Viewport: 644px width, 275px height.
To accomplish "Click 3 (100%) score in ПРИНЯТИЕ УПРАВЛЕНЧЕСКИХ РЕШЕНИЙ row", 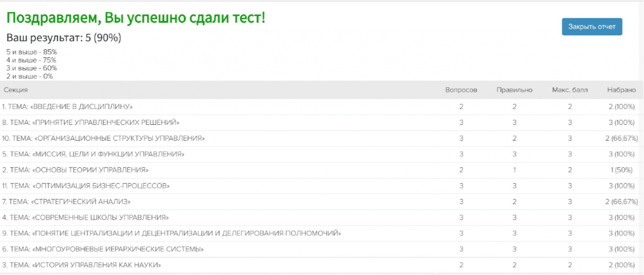I will (622, 123).
